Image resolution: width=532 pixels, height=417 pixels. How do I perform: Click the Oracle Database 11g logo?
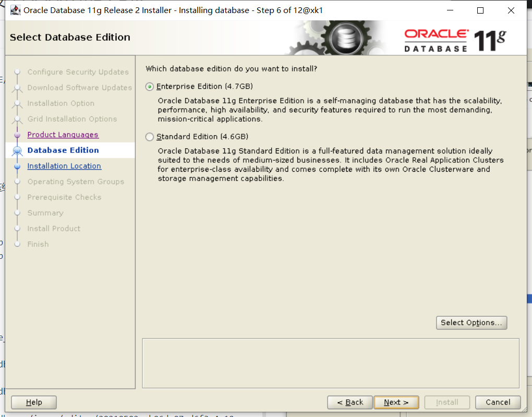[455, 40]
